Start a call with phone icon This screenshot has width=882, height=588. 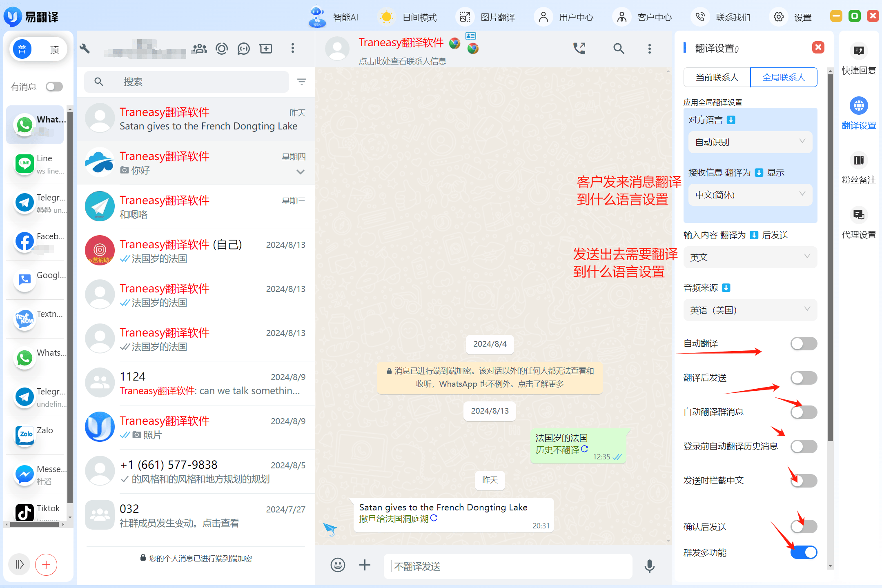pos(579,49)
